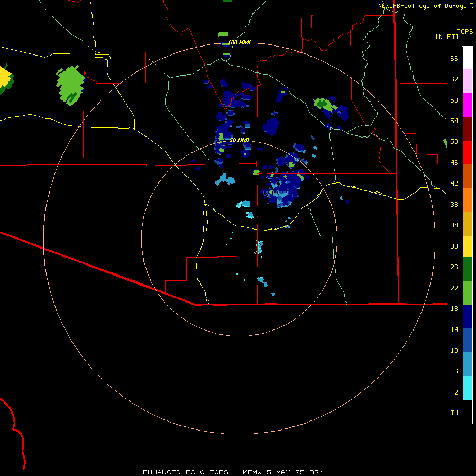The height and width of the screenshot is (476, 476).
Task: Click the "ENHANCED ECHO TOPS" caption text
Action: (x=186, y=472)
